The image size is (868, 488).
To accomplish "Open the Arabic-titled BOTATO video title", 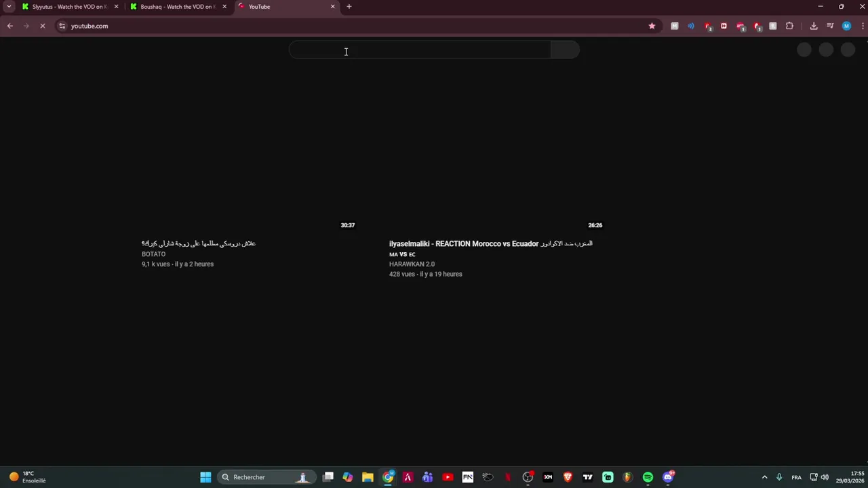I will [x=199, y=244].
